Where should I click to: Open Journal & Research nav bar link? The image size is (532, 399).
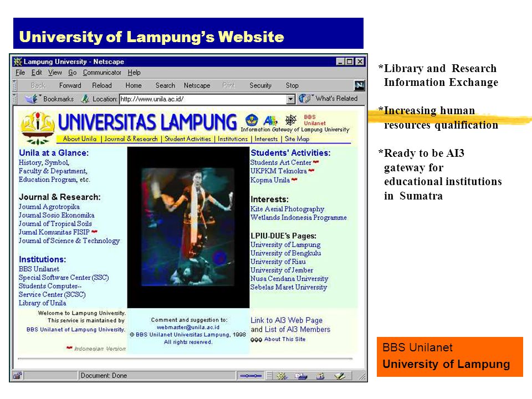coord(131,139)
